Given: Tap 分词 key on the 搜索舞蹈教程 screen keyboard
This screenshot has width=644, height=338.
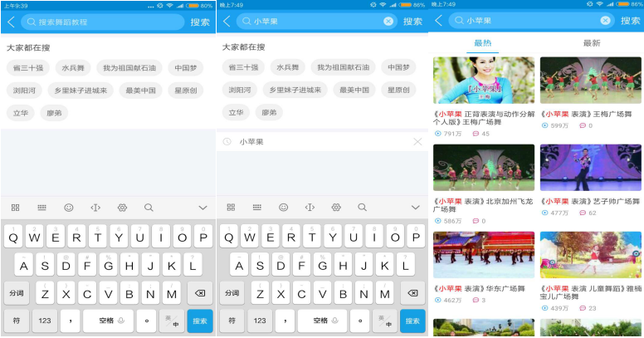Looking at the screenshot, I should coord(17,293).
